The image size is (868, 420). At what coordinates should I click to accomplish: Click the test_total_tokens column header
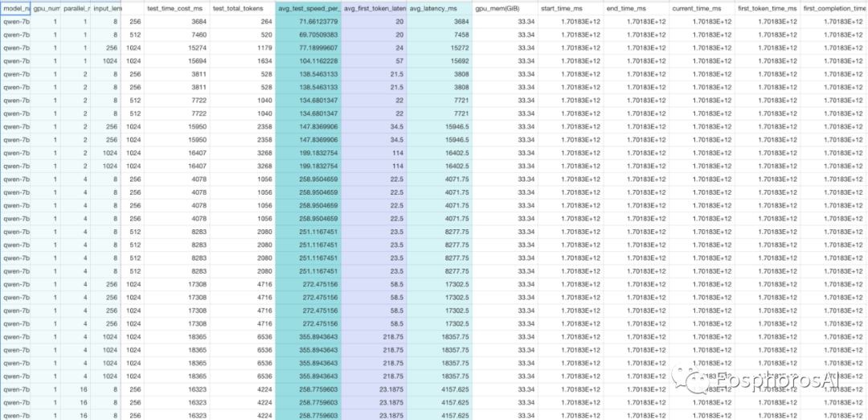point(242,8)
